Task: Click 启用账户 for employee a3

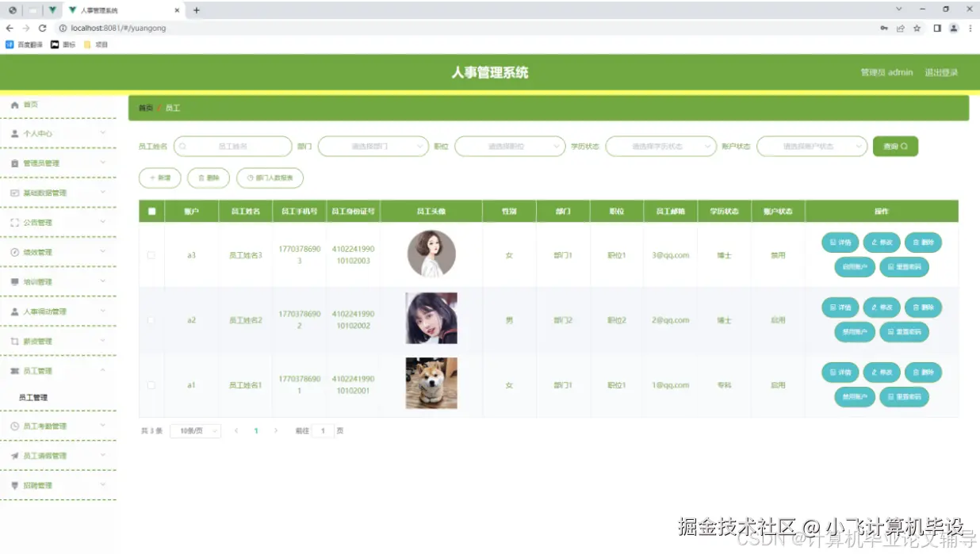Action: click(x=855, y=267)
